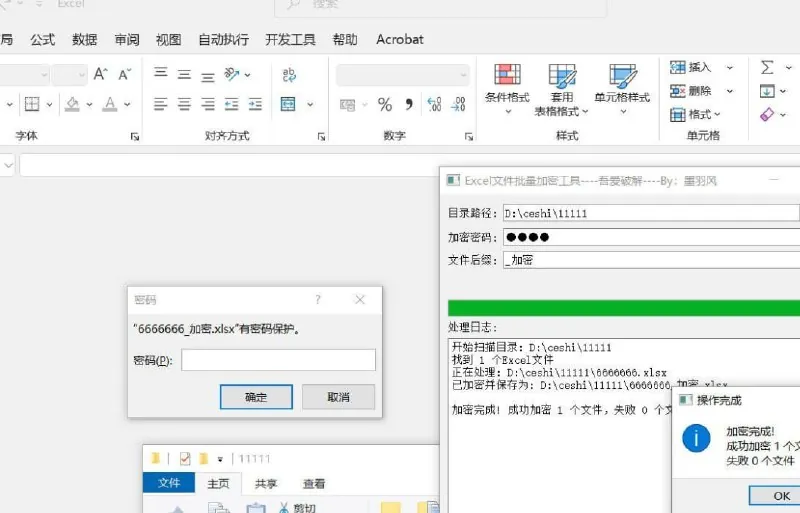Apply the cell borders icon

click(32, 104)
